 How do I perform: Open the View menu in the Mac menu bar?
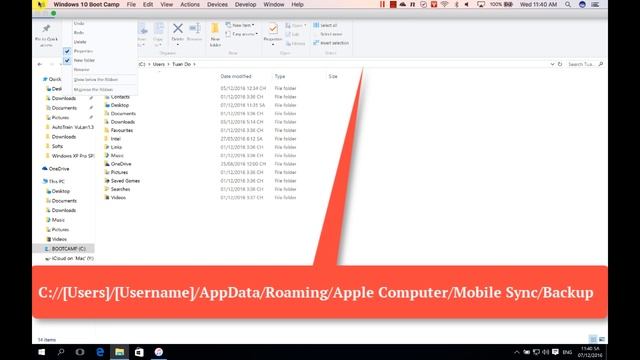167,4
